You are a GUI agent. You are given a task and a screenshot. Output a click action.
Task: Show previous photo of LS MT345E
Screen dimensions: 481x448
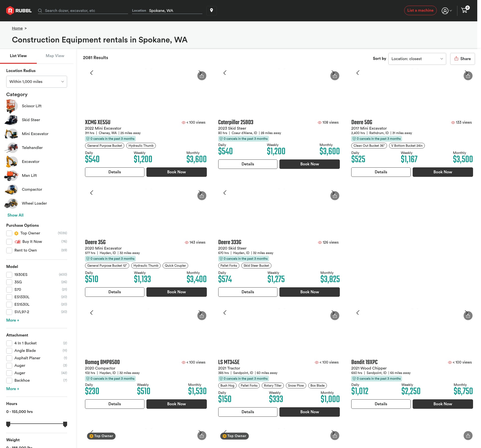point(225,313)
